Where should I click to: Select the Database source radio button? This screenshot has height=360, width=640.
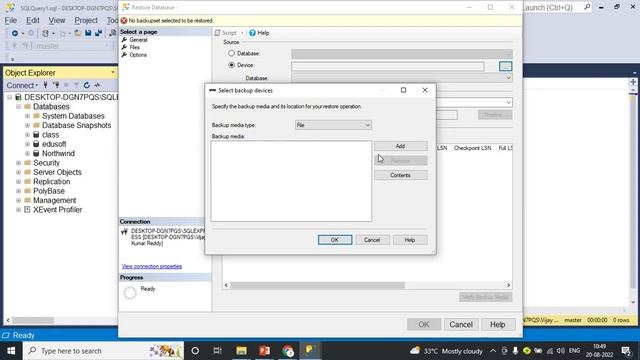231,53
